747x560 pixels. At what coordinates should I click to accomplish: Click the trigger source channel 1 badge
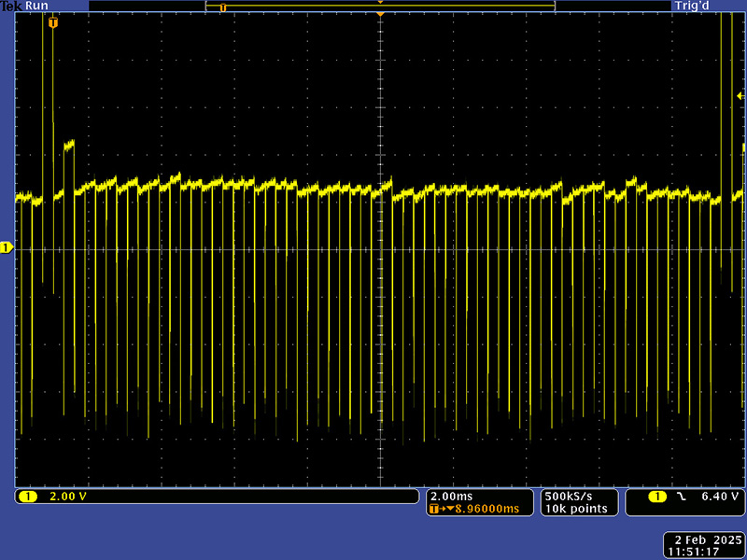click(x=657, y=497)
